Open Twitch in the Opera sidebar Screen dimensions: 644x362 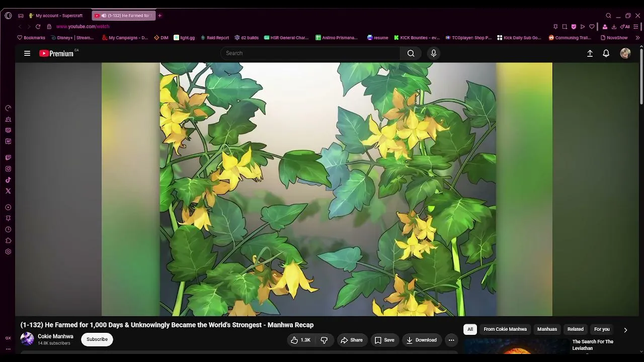8,158
